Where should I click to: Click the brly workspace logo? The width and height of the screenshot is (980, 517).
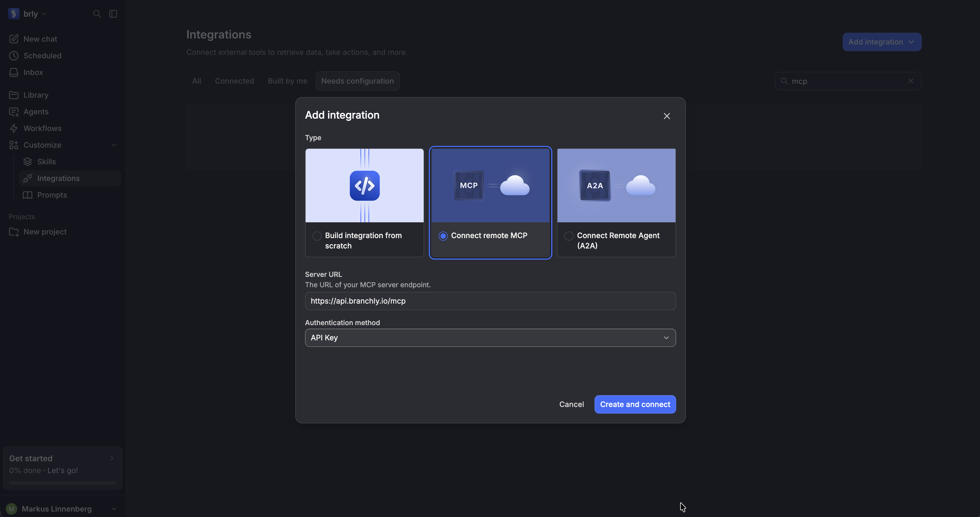14,14
